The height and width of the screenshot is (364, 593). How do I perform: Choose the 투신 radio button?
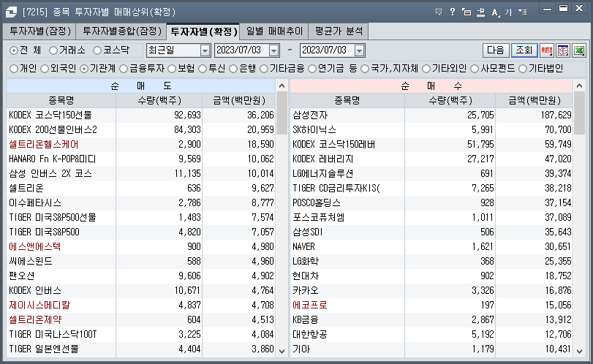203,69
